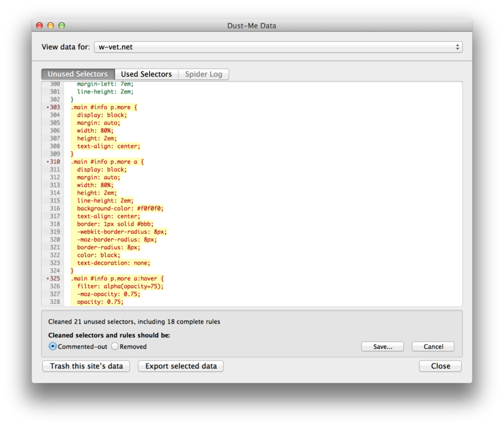Click Export selected data button
This screenshot has width=504, height=427.
point(181,366)
